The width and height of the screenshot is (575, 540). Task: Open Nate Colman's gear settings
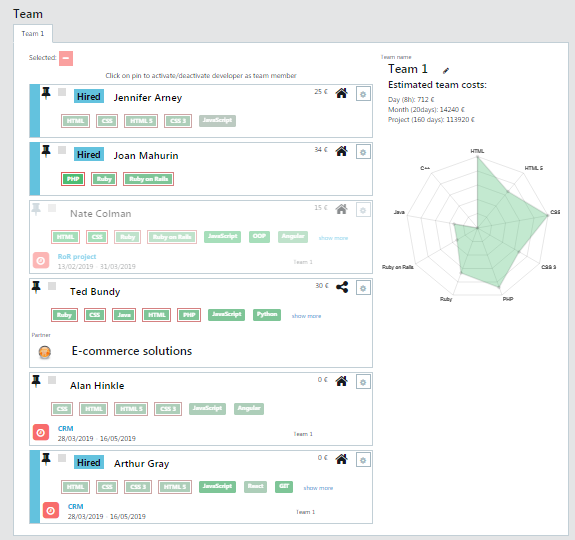363,210
